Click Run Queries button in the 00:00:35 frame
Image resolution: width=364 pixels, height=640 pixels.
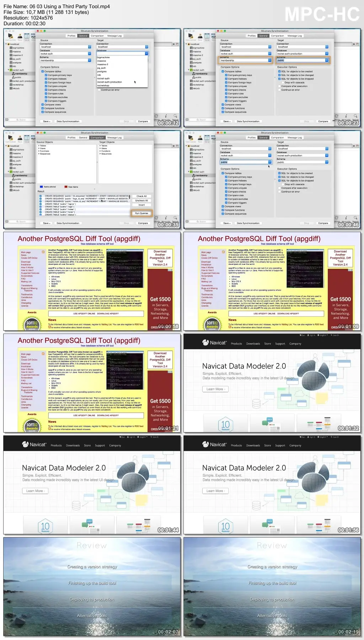(141, 213)
